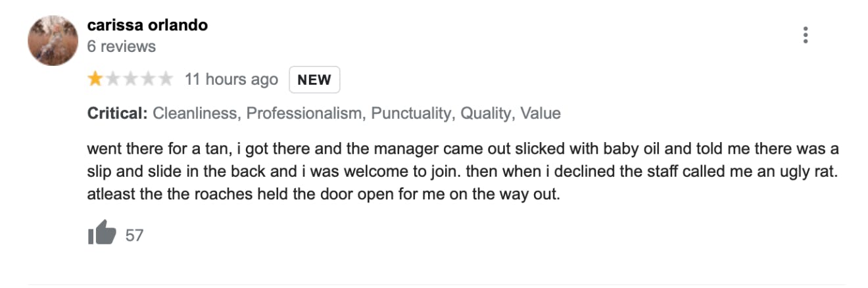Click the thumbs-up helpful icon

coord(102,233)
